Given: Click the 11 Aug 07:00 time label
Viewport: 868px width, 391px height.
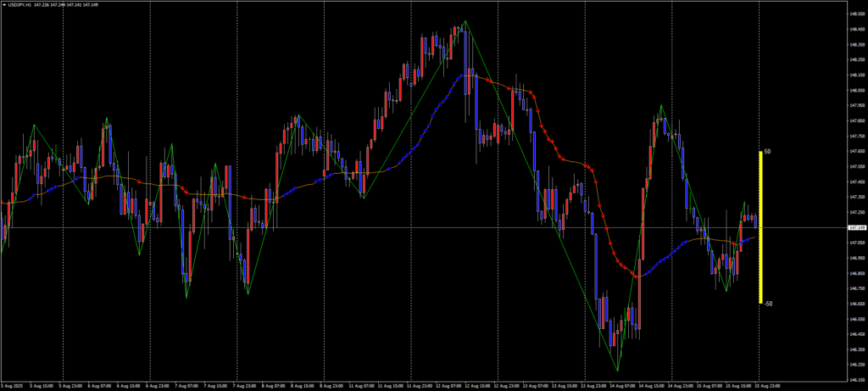Looking at the screenshot, I should coord(361,386).
